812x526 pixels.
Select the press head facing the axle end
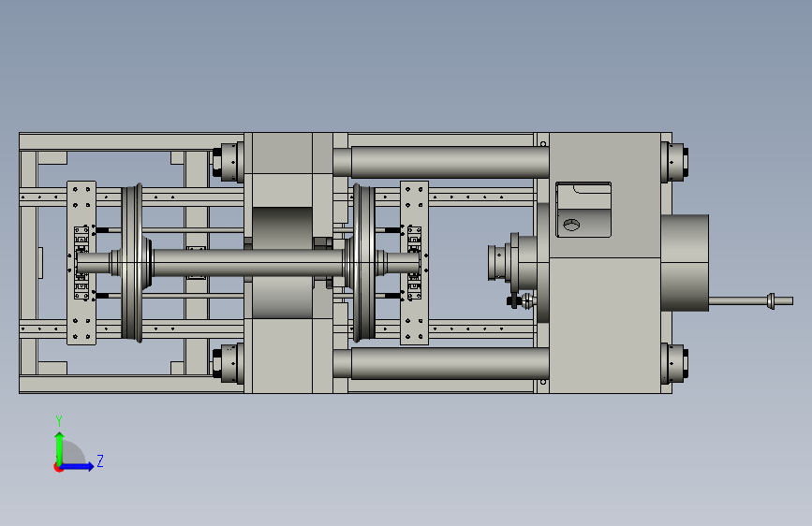[511, 262]
